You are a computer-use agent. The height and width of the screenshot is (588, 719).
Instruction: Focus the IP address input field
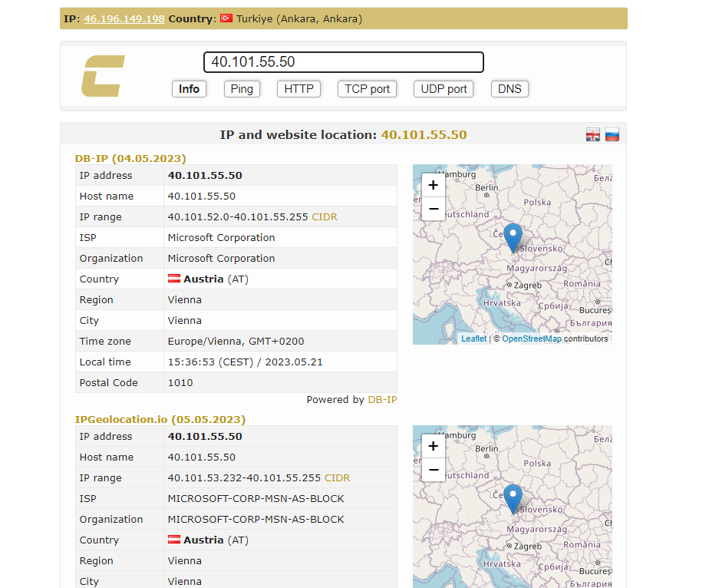(x=344, y=62)
